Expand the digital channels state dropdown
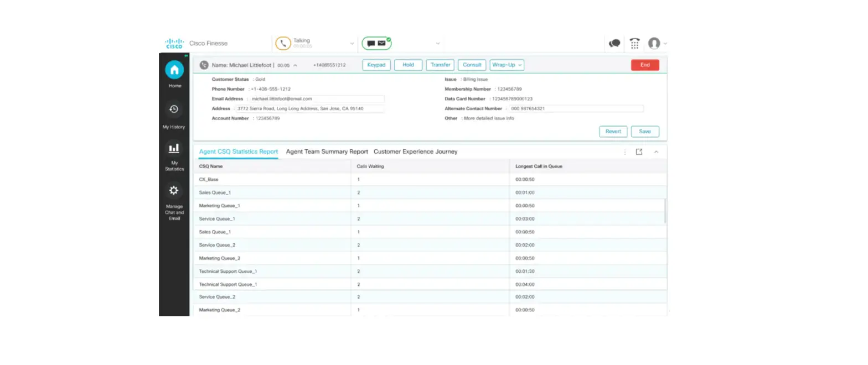868x365 pixels. (x=438, y=43)
